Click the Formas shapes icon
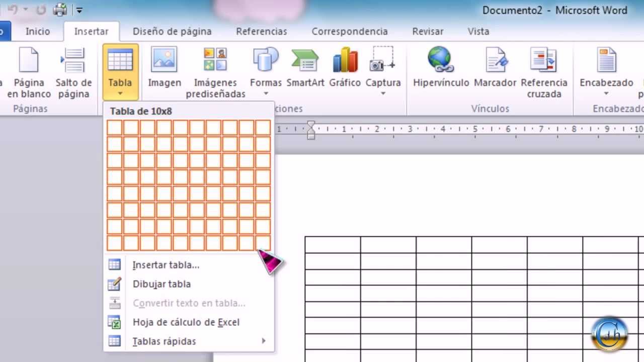This screenshot has height=362, width=644. (266, 60)
